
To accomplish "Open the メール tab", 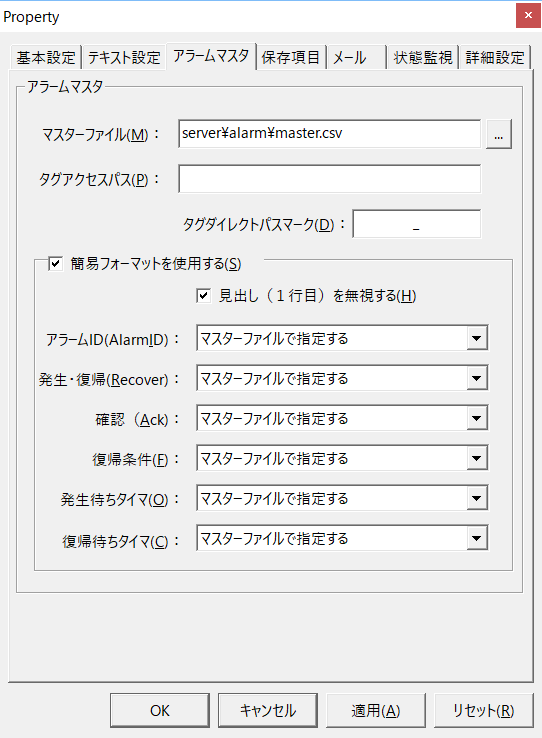I will 356,57.
